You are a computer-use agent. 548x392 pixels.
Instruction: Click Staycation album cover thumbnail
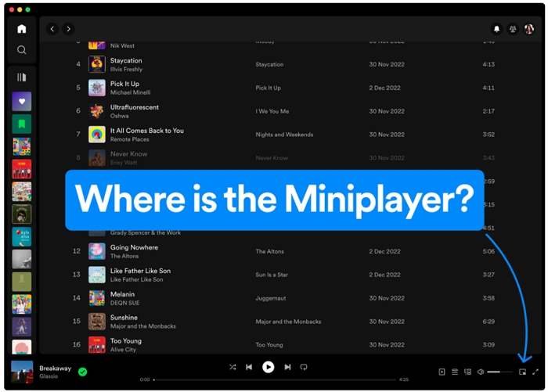pos(97,64)
